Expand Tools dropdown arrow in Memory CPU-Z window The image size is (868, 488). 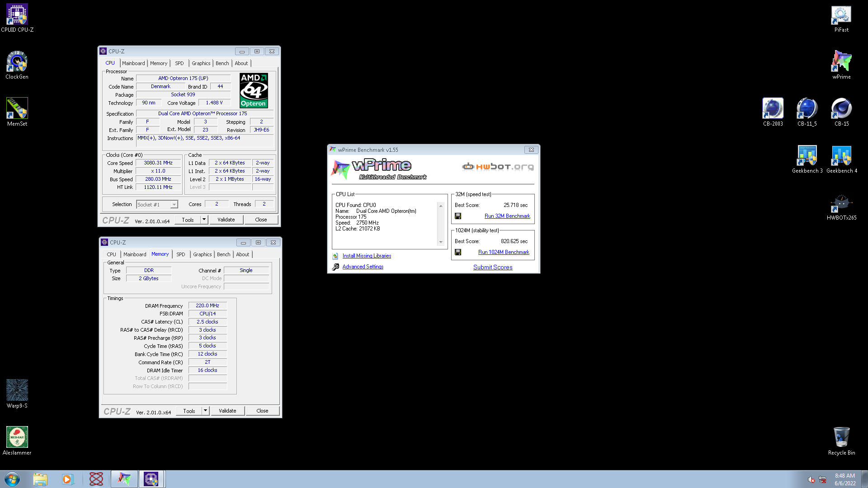point(205,411)
